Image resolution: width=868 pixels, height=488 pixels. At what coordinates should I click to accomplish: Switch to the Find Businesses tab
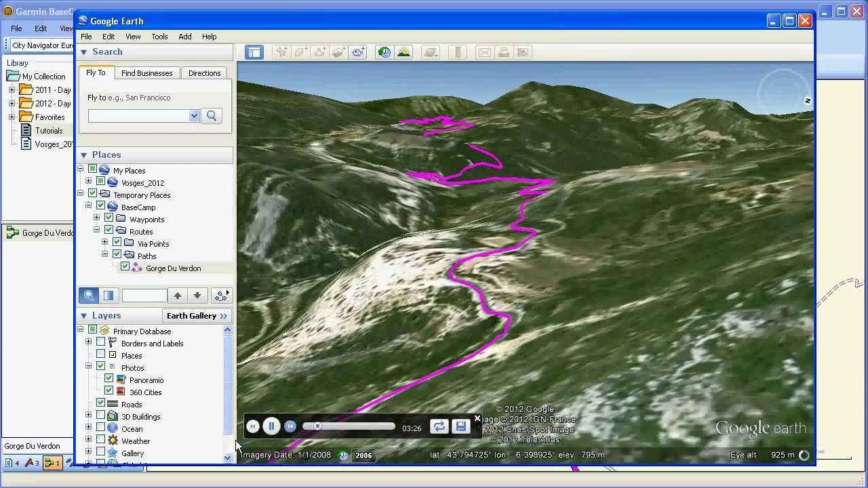[147, 73]
